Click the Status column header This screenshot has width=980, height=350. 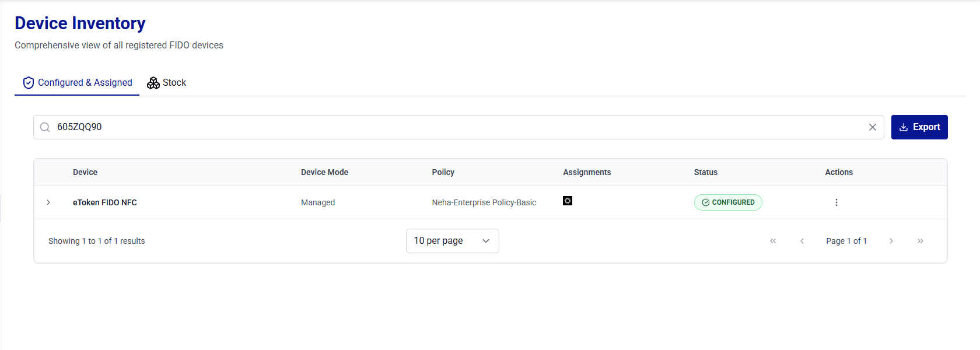[706, 172]
